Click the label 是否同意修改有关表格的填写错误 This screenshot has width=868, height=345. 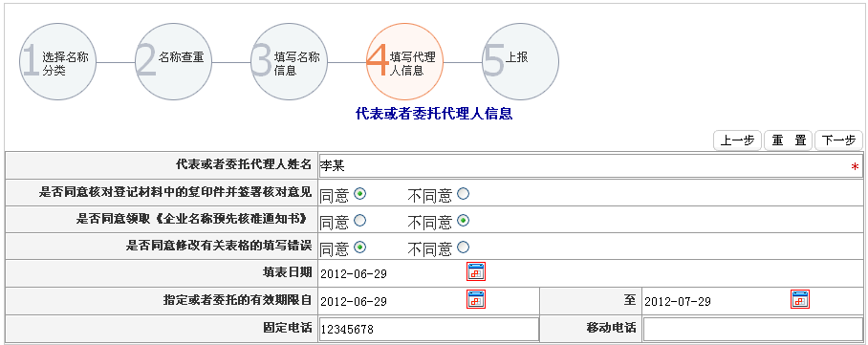(219, 246)
